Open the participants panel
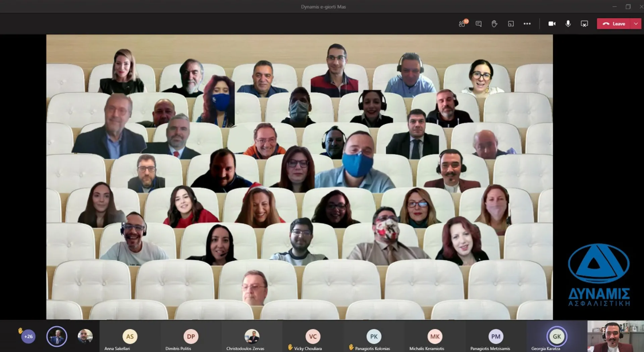Screen dimensions: 644x352 point(463,24)
